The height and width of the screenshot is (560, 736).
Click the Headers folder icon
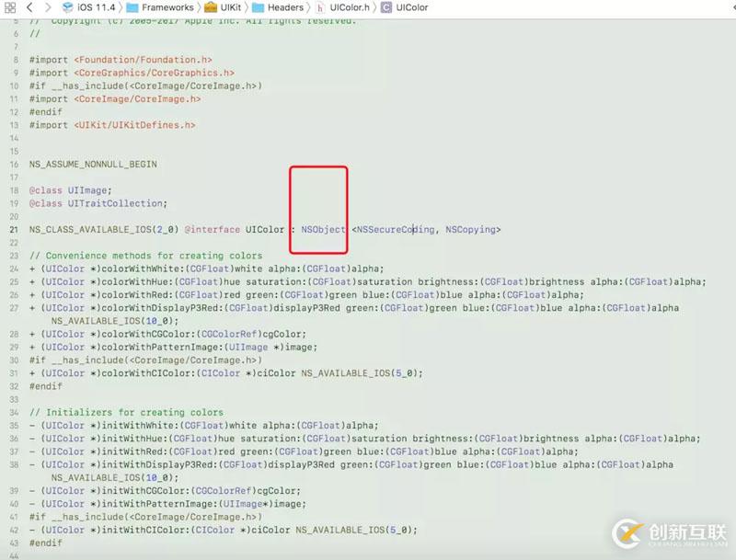258,7
